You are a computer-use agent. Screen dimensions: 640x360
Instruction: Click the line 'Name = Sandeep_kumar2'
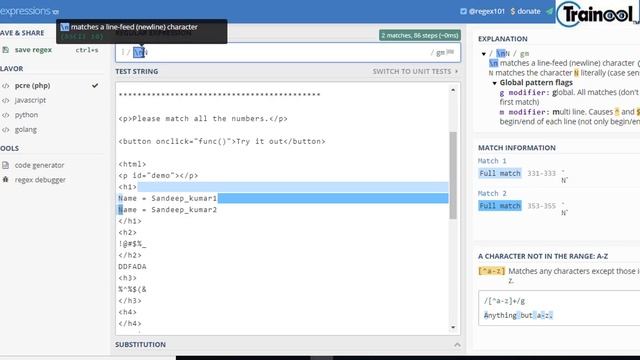tap(167, 210)
